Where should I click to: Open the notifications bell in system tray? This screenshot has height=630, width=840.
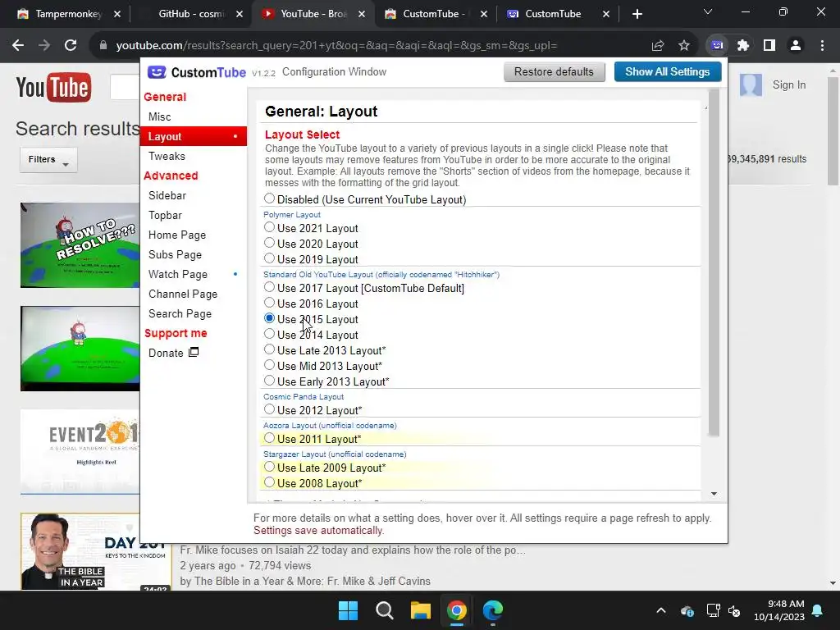(x=818, y=610)
